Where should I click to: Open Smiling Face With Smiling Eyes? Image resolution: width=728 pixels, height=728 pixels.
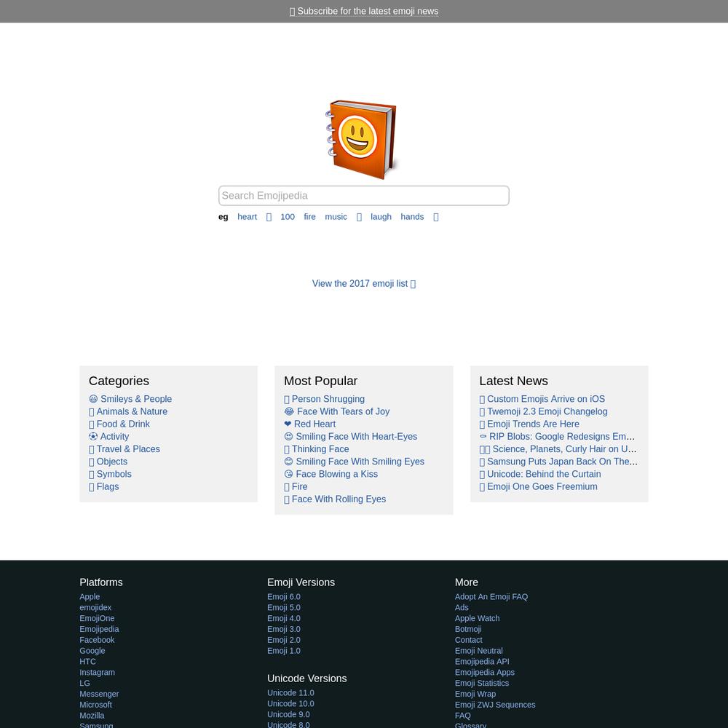click(x=355, y=462)
